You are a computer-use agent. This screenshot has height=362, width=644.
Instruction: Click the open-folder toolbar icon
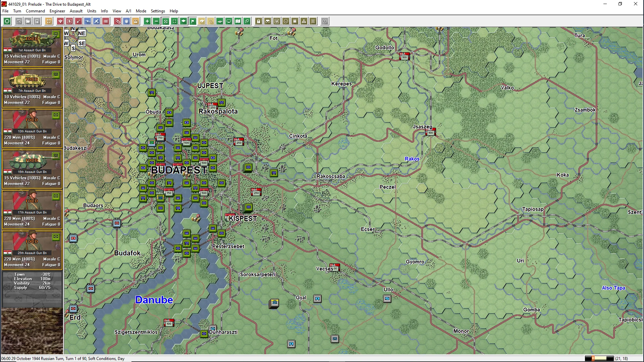pyautogui.click(x=28, y=21)
